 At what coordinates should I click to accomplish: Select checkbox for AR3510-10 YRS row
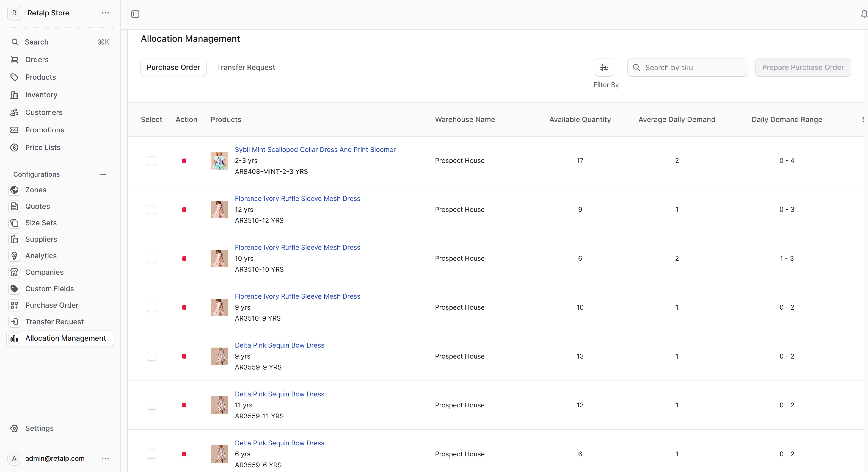click(x=151, y=259)
